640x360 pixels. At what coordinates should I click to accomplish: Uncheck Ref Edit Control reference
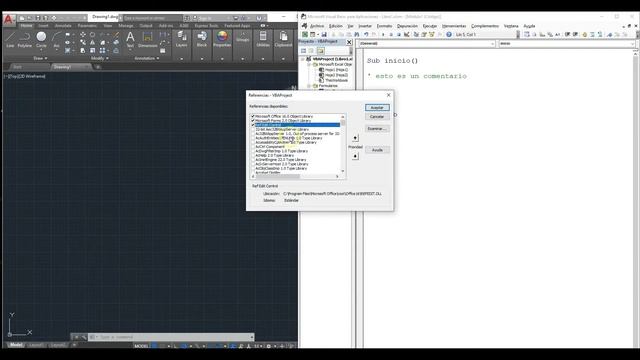(x=253, y=125)
